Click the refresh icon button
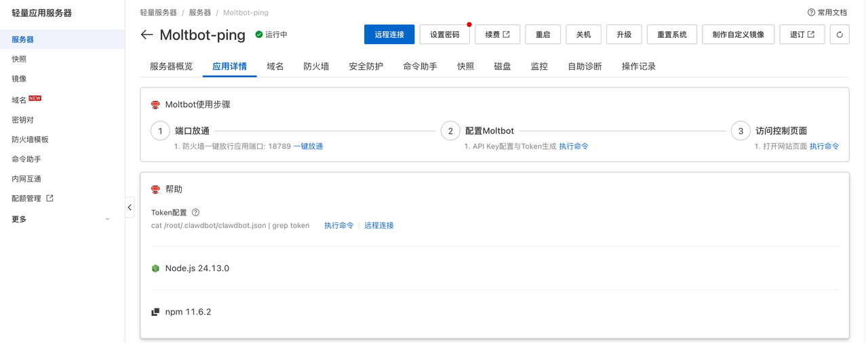The image size is (868, 343). tap(840, 35)
